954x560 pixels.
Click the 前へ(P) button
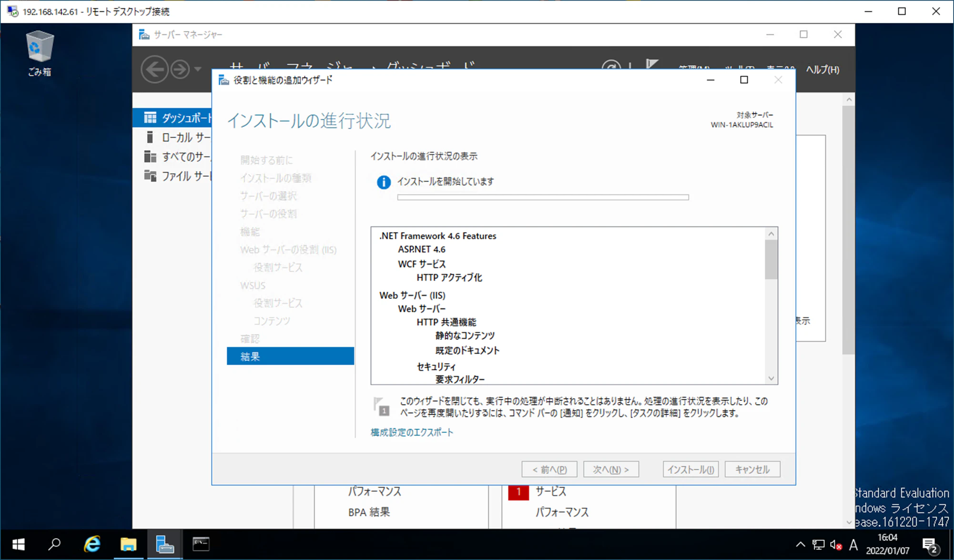click(x=549, y=469)
